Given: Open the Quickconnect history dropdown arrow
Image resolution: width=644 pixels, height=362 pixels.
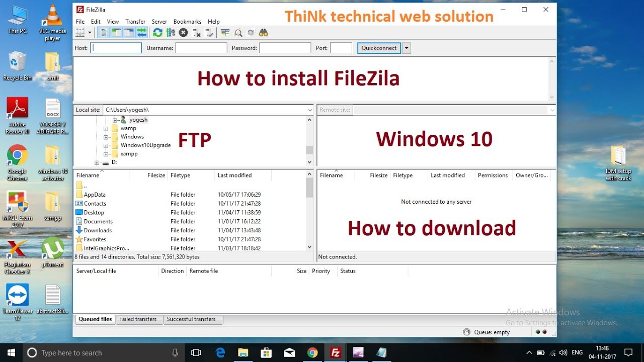Looking at the screenshot, I should [407, 48].
